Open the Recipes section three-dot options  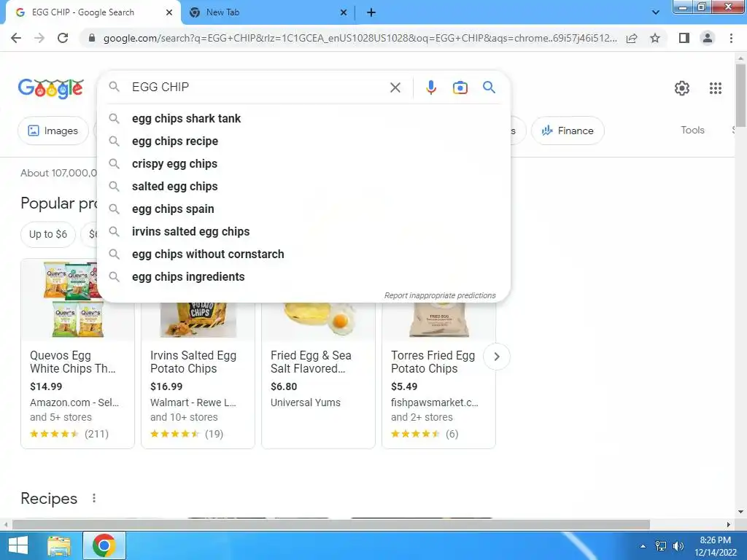coord(94,498)
